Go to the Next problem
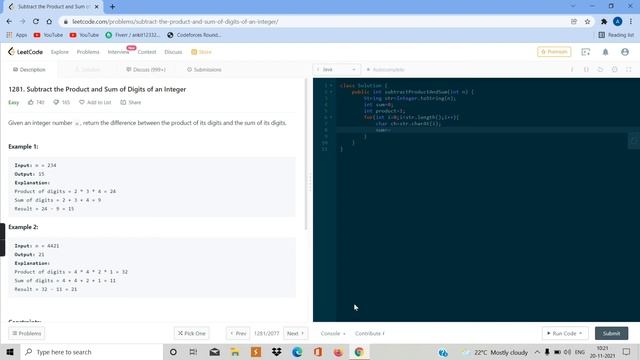Viewport: 640px width, 360px height. (296, 333)
